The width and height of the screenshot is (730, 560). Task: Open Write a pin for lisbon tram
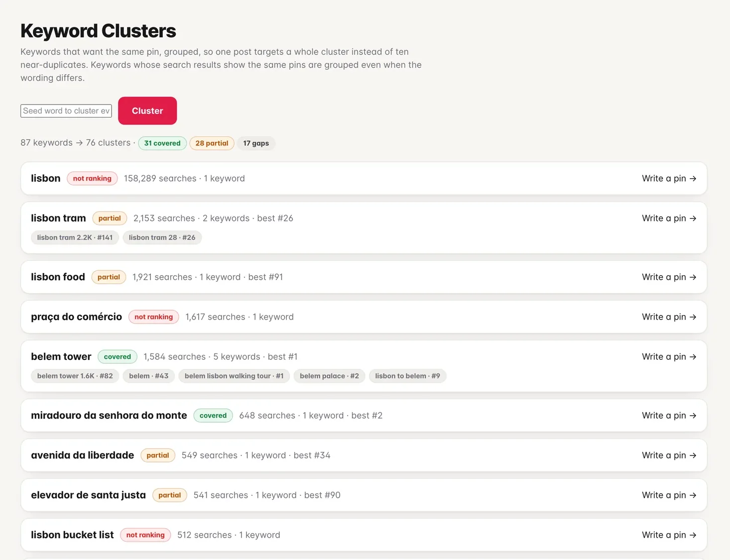(669, 218)
